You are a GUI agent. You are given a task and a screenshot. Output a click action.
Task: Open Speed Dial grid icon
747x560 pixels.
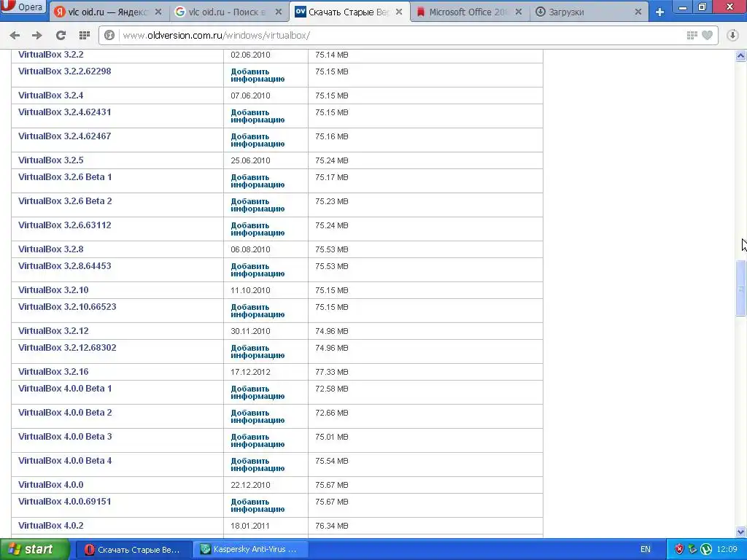point(85,35)
